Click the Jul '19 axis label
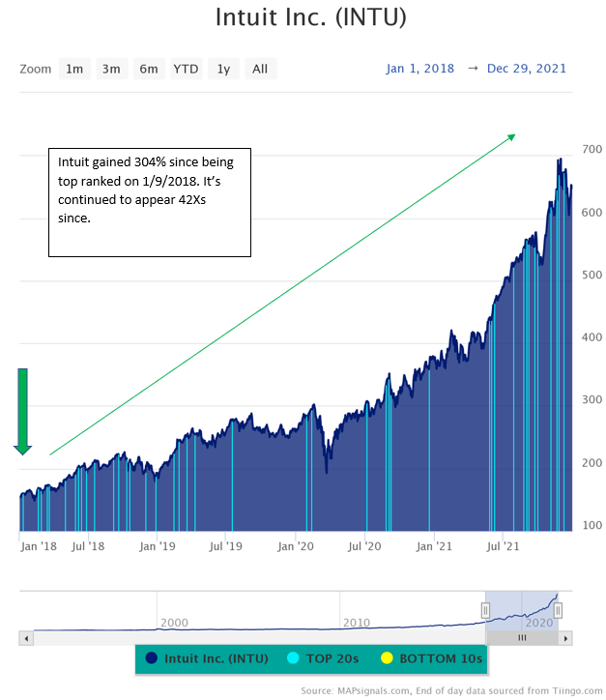The height and width of the screenshot is (700, 606). pyautogui.click(x=226, y=546)
